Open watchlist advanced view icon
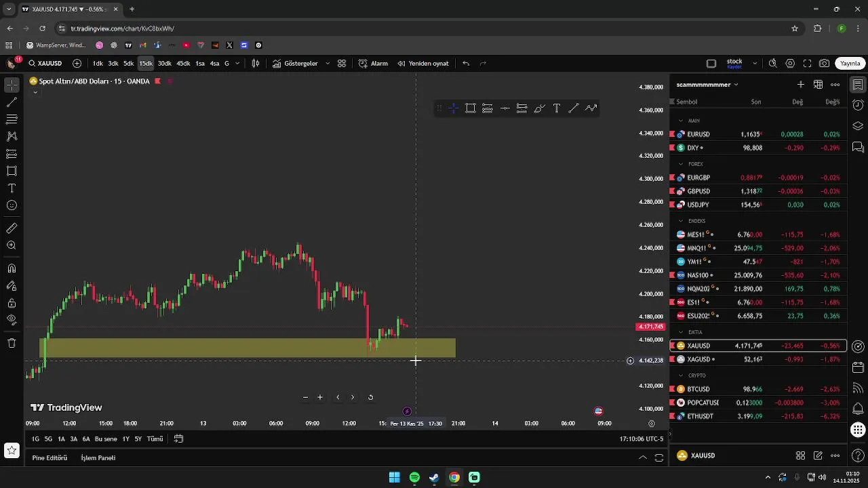Image resolution: width=868 pixels, height=488 pixels. pyautogui.click(x=818, y=85)
